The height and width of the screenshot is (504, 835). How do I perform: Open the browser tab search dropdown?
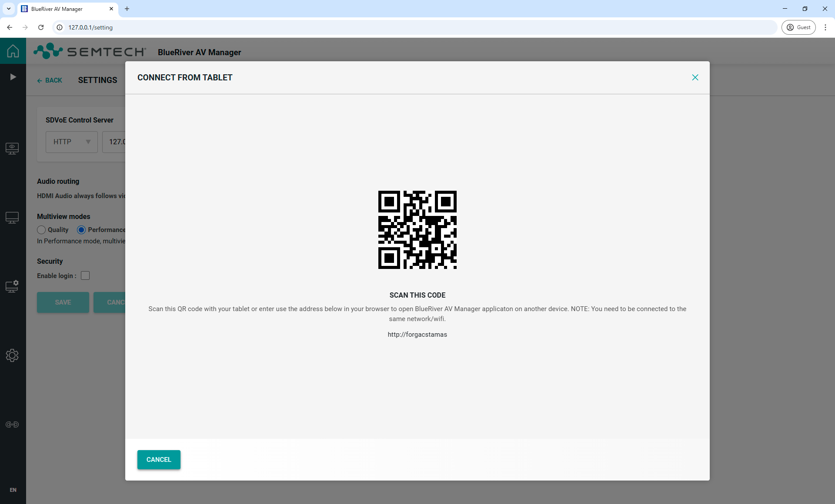[8, 9]
